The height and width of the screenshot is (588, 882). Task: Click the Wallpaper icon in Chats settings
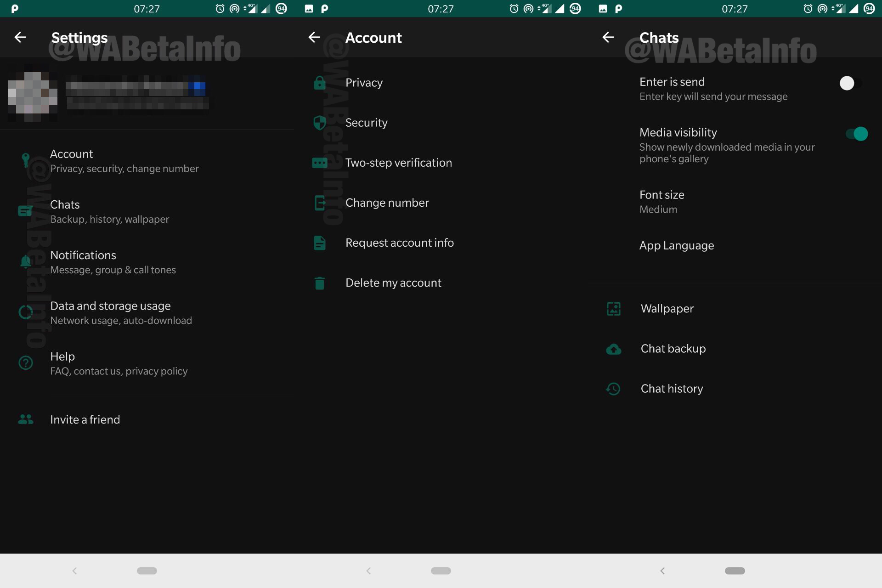click(613, 308)
